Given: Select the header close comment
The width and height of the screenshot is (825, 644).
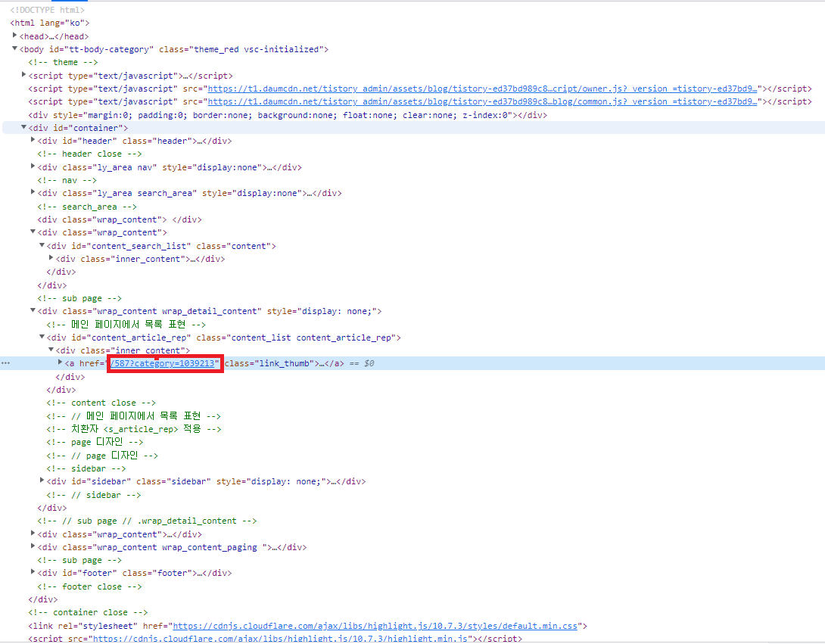Looking at the screenshot, I should click(89, 154).
